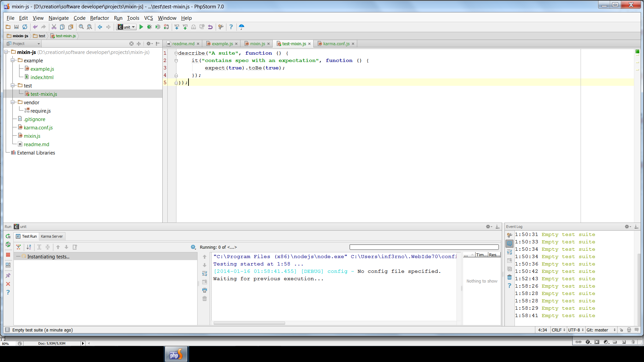This screenshot has width=644, height=362.
Task: Collapse the mixin-js root node
Action: 6,52
